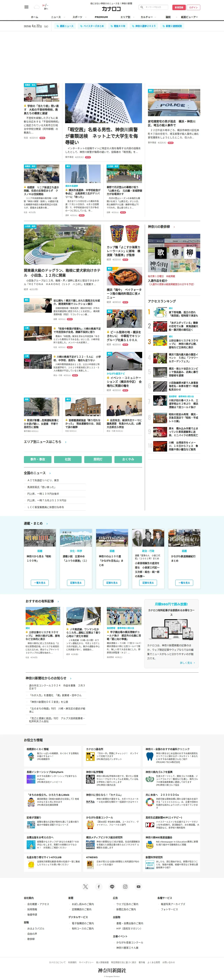This screenshot has height=980, width=224.
Task: Open the Instagram social icon
Action: [x=125, y=886]
